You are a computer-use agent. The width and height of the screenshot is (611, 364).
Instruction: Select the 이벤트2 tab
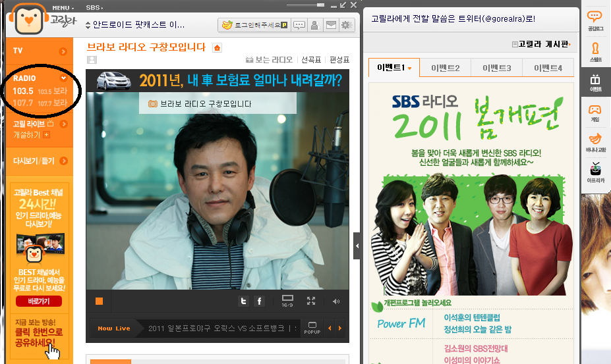click(x=446, y=68)
